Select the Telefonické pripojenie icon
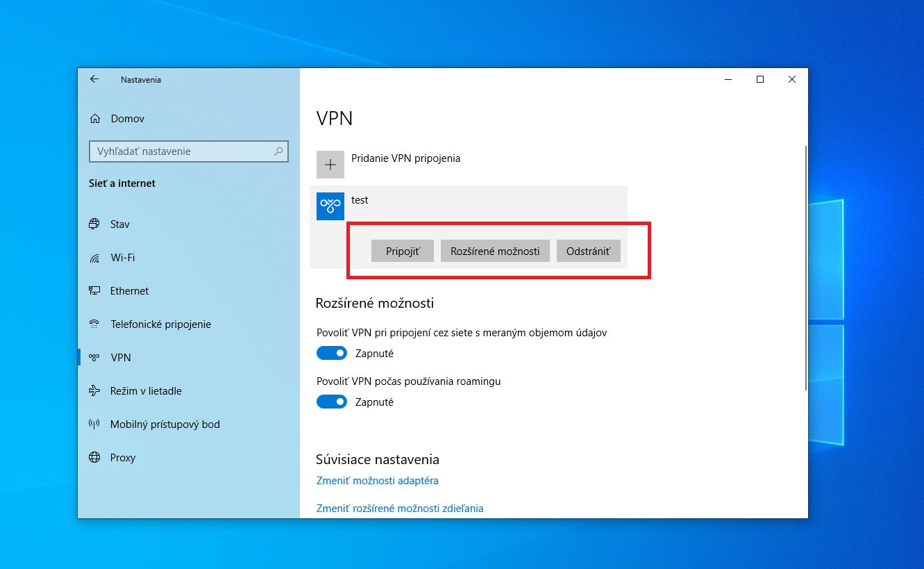924x569 pixels. pos(94,324)
